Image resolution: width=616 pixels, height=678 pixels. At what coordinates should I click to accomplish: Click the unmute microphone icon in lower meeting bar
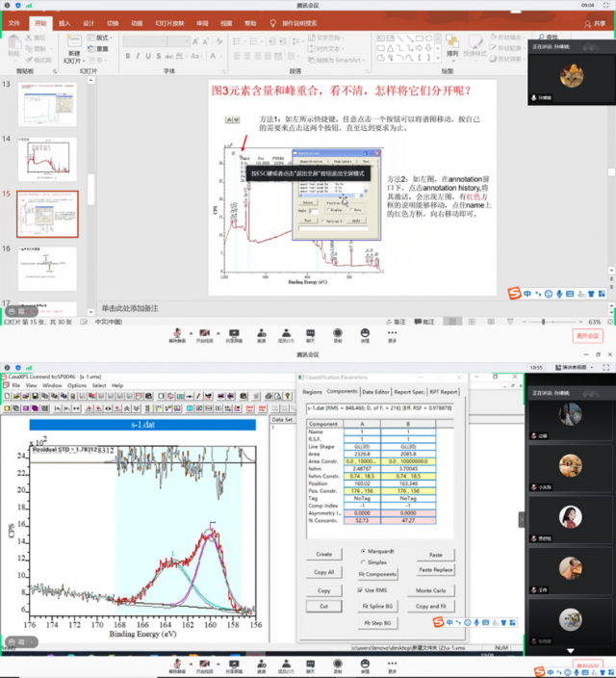click(x=175, y=663)
